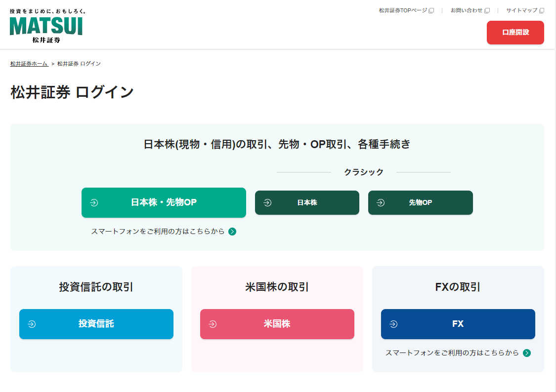
Task: Open the pink 米国株 login button
Action: coord(277,324)
